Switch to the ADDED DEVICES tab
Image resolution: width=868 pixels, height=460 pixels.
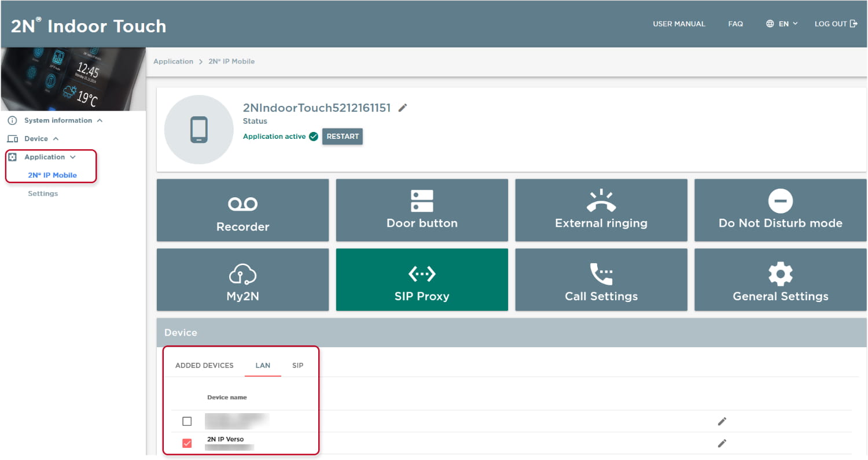(x=204, y=366)
